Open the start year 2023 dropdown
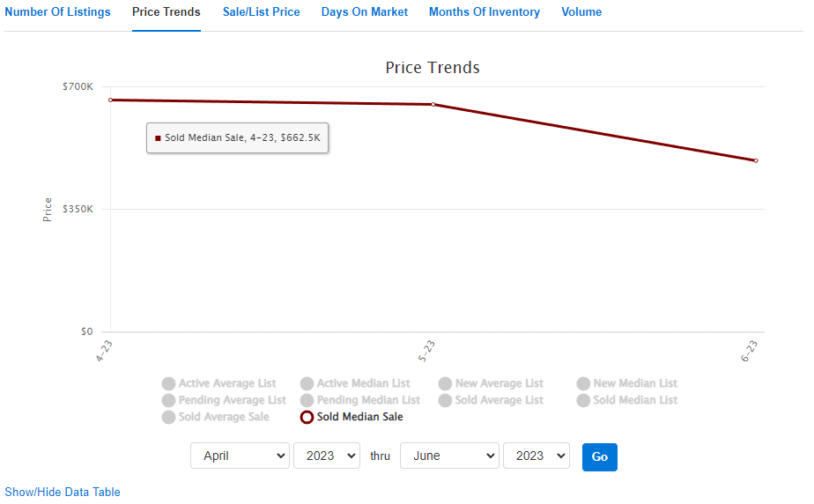This screenshot has width=814, height=504. point(327,456)
